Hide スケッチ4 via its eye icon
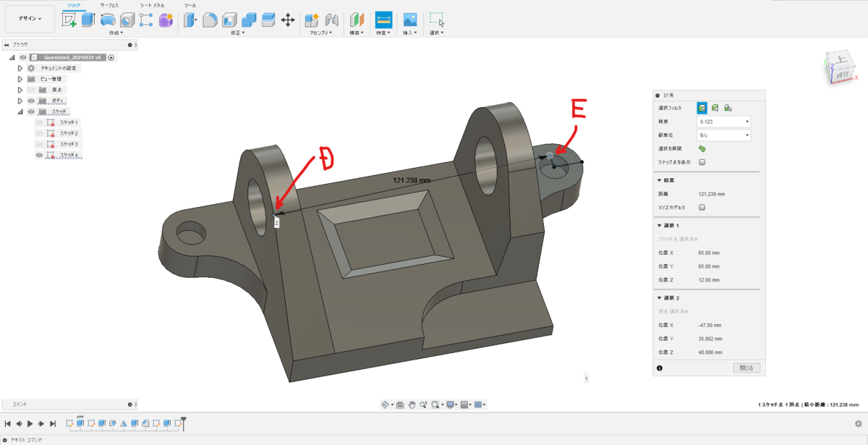 coord(40,155)
